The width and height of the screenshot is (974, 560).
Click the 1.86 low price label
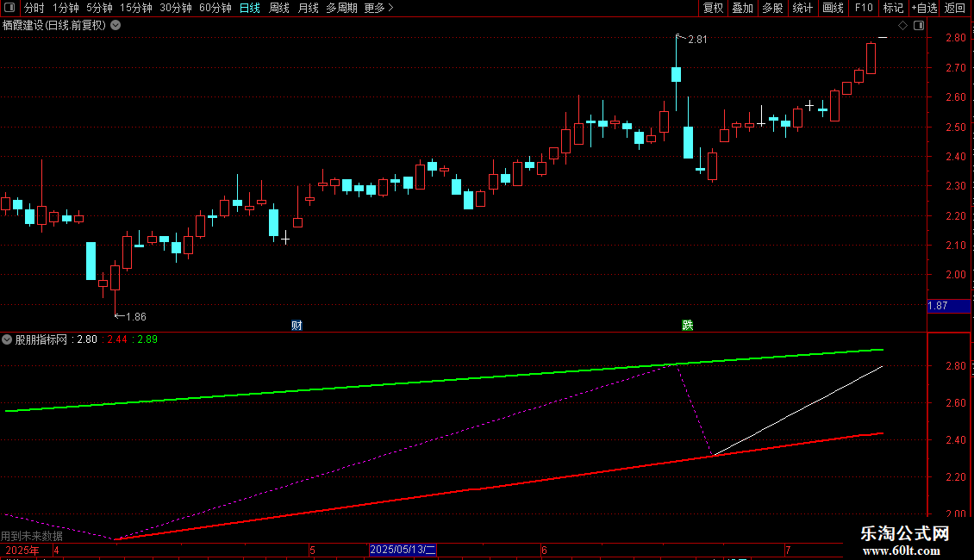click(136, 317)
